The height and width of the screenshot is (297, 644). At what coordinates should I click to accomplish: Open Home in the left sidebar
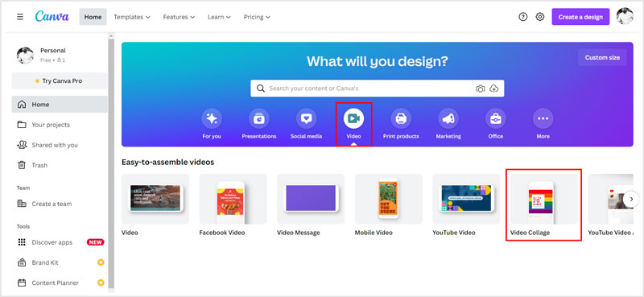[60, 105]
